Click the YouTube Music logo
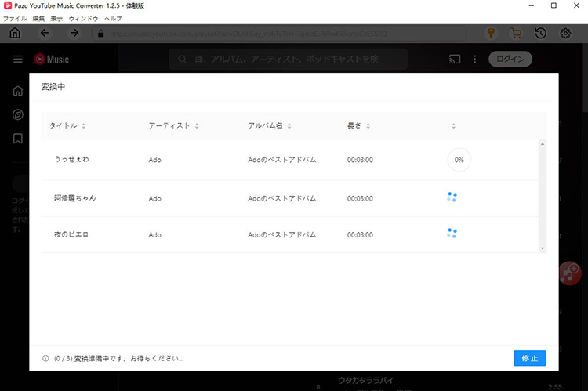 52,60
